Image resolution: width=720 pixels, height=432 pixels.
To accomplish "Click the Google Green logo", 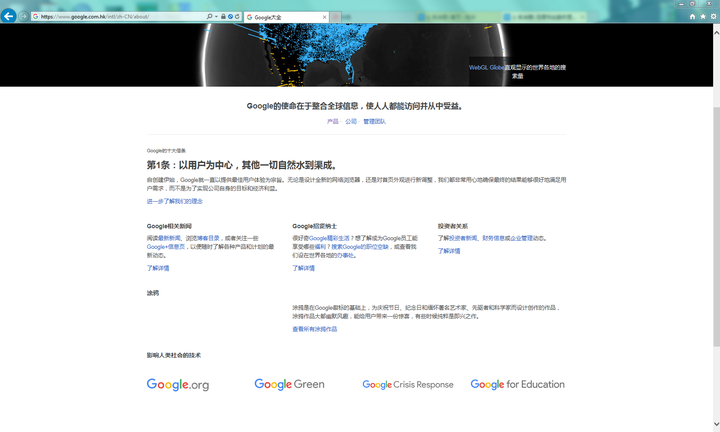I will point(289,384).
